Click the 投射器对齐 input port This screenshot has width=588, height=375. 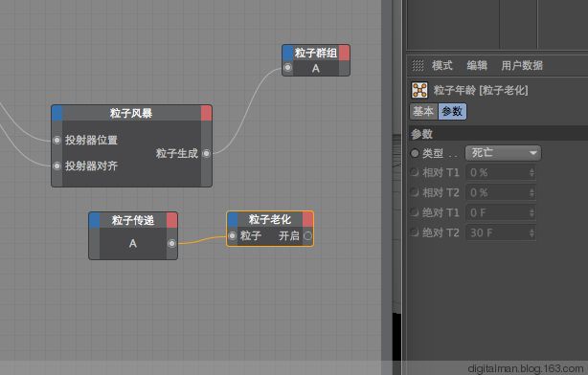(x=57, y=165)
